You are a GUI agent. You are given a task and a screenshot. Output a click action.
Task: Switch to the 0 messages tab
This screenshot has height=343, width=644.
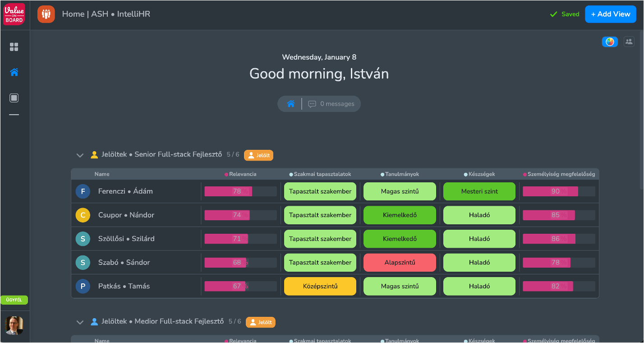(x=331, y=104)
